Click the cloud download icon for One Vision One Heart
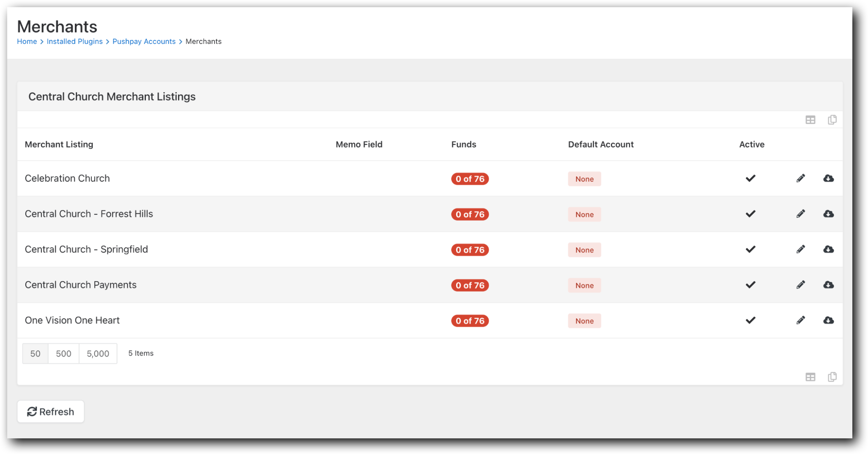This screenshot has height=454, width=868. 828,320
